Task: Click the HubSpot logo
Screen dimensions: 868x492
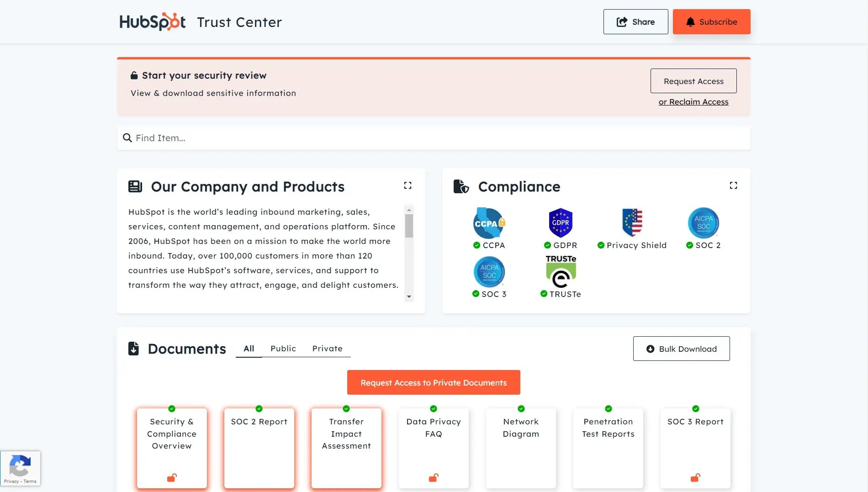Action: (x=152, y=21)
